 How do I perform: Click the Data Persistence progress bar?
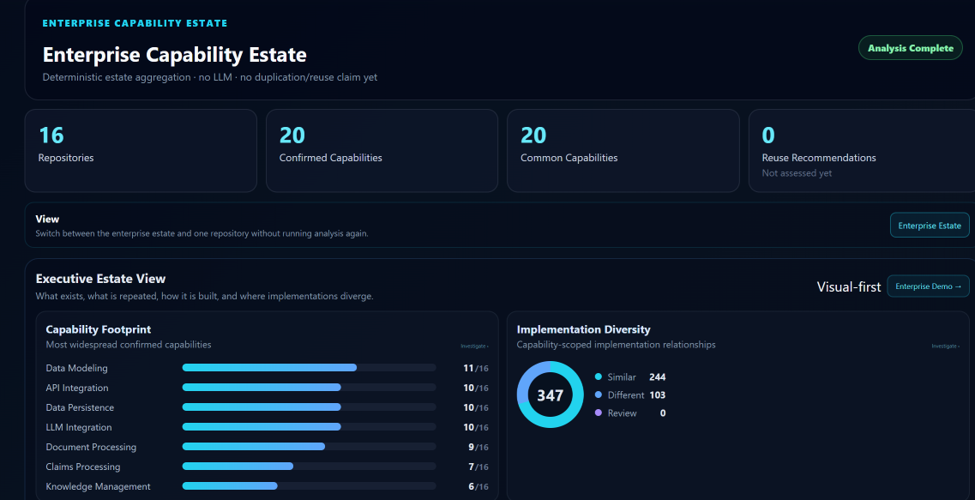(x=309, y=407)
